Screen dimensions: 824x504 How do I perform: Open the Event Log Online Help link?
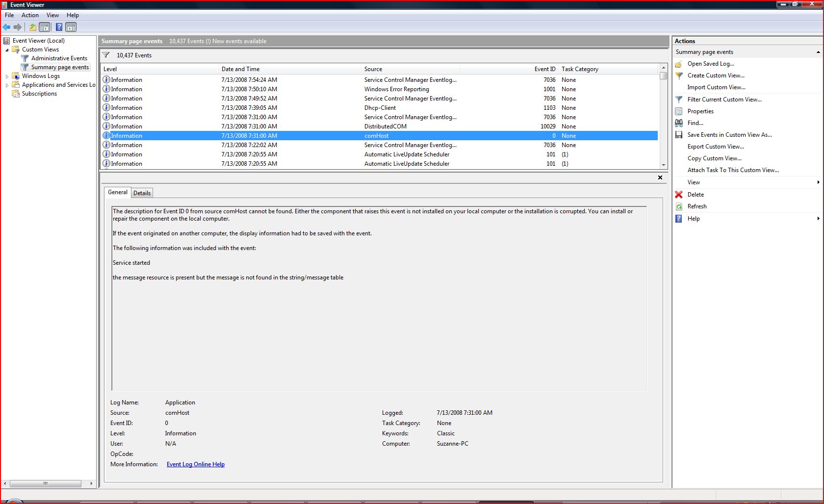point(196,464)
